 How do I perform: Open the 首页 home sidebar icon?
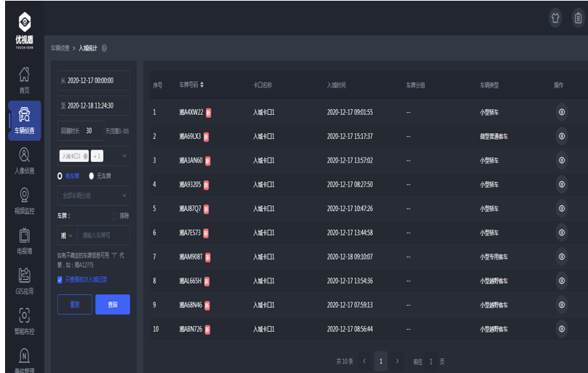pos(25,80)
